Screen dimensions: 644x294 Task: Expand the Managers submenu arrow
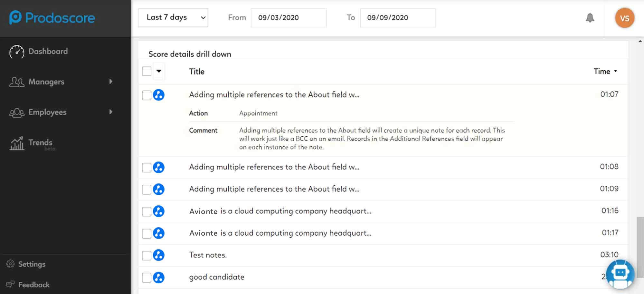point(111,82)
